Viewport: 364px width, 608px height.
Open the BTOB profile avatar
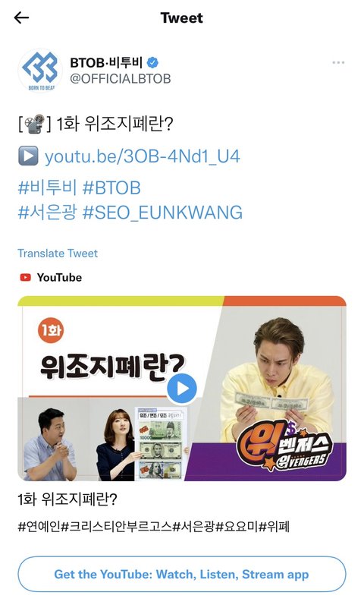[x=40, y=71]
